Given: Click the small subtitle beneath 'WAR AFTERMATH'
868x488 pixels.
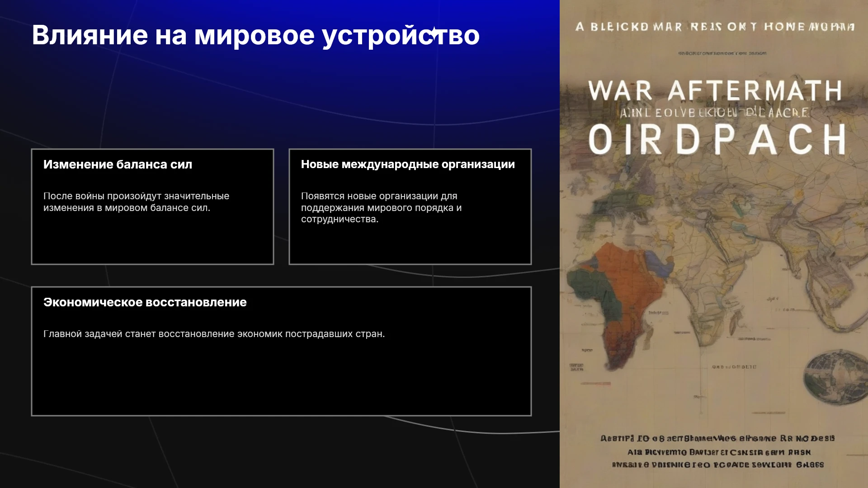Looking at the screenshot, I should click(715, 113).
